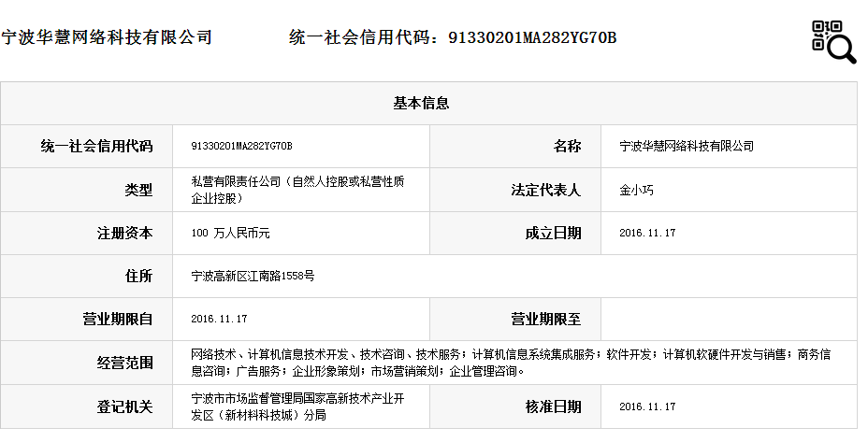
Task: Select address 宁波高新区江南路1558号
Action: [x=253, y=276]
